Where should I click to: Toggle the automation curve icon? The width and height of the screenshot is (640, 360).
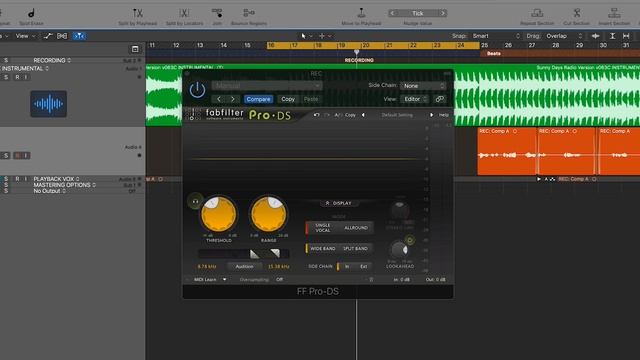[x=48, y=36]
